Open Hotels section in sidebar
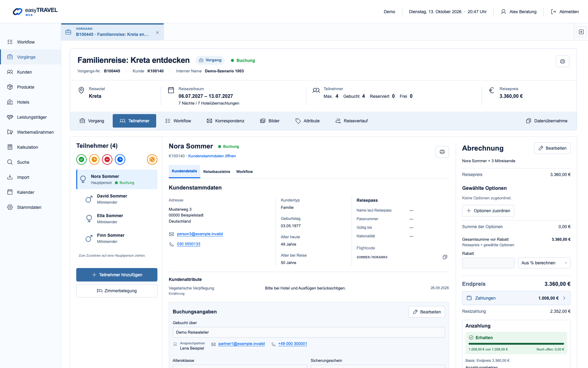 click(x=30, y=102)
